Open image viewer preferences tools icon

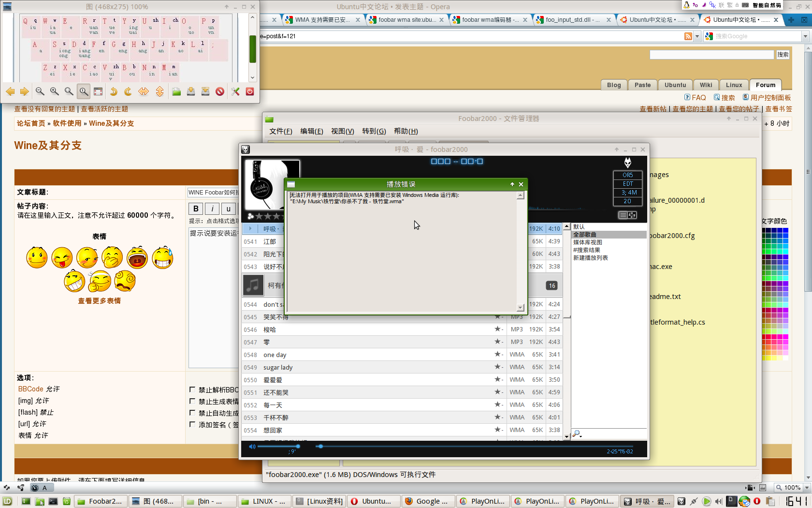coord(235,91)
